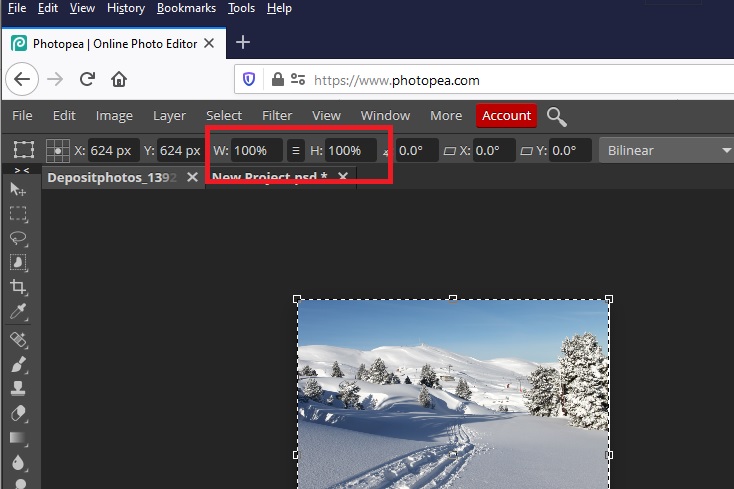Select the Clone Stamp tool
The width and height of the screenshot is (734, 489).
[18, 388]
